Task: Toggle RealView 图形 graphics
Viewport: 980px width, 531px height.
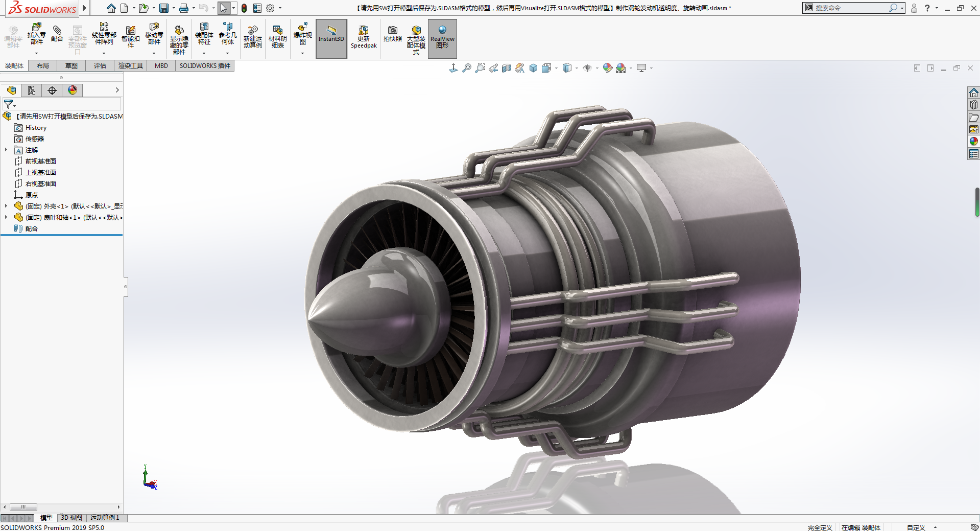Action: (x=442, y=37)
